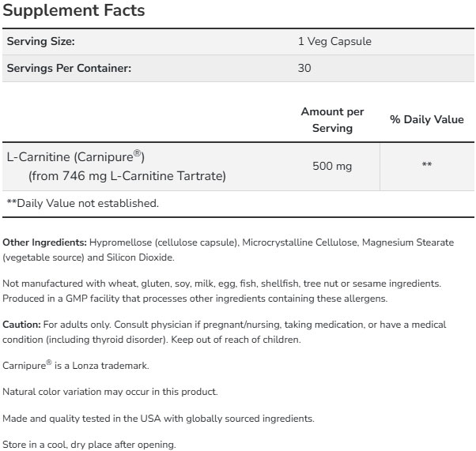476x451 pixels.
Task: Click the Natural color variation notice
Action: pyautogui.click(x=110, y=392)
